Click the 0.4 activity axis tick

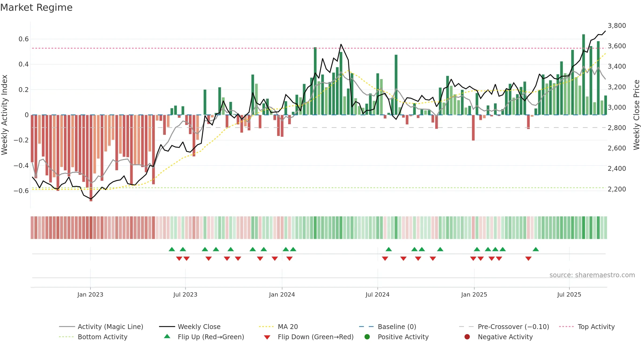(23, 64)
